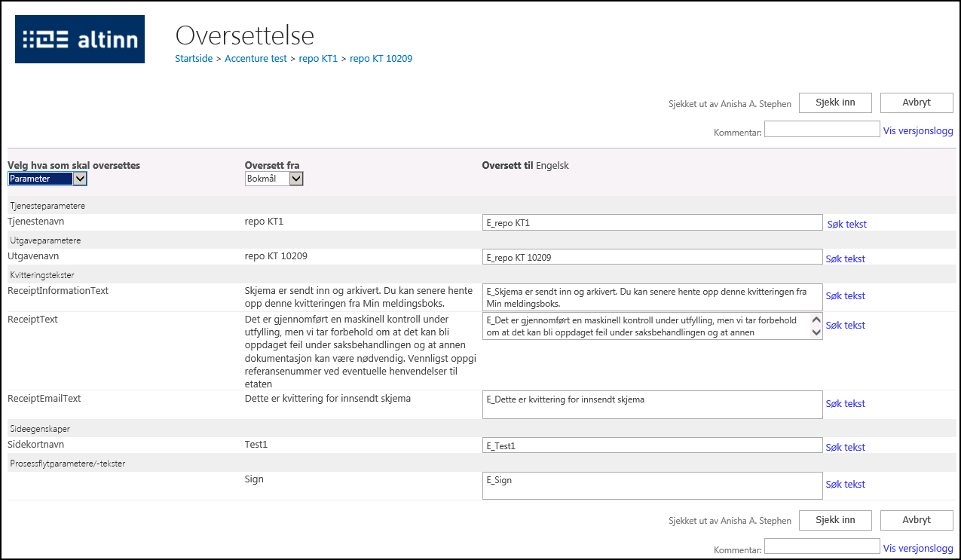Click the ReceiptInformationText label
Screen dimensions: 961x560
[x=58, y=291]
